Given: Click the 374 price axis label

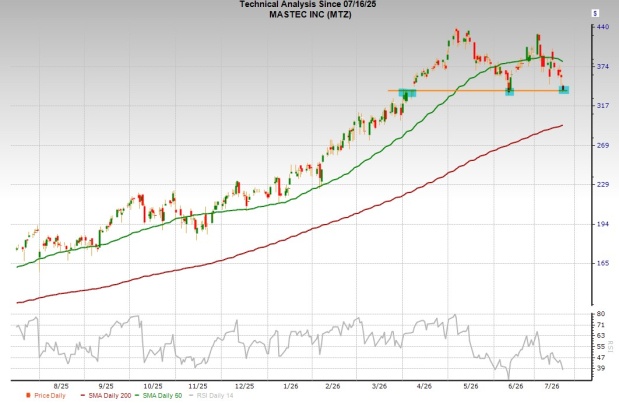Looking at the screenshot, I should [x=603, y=66].
